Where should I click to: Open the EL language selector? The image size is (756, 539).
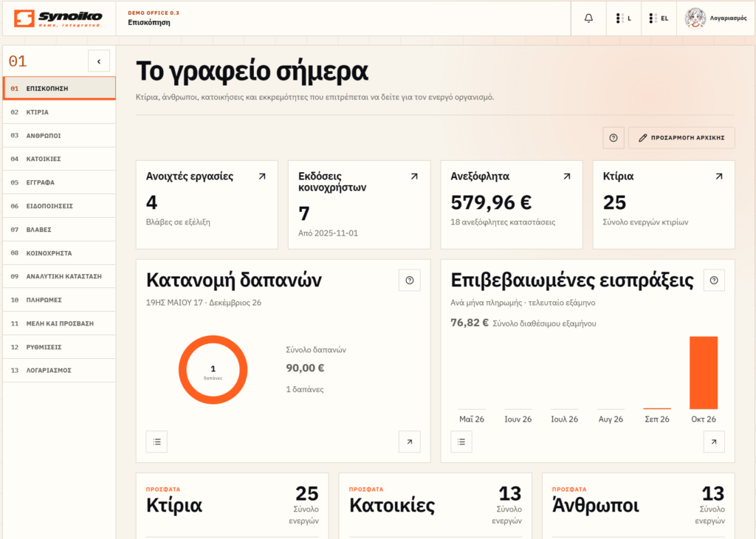tap(659, 18)
